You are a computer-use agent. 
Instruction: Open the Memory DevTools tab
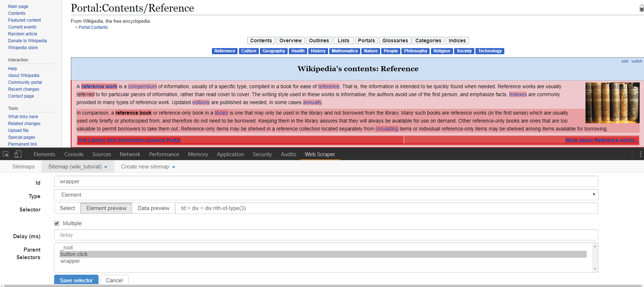198,154
